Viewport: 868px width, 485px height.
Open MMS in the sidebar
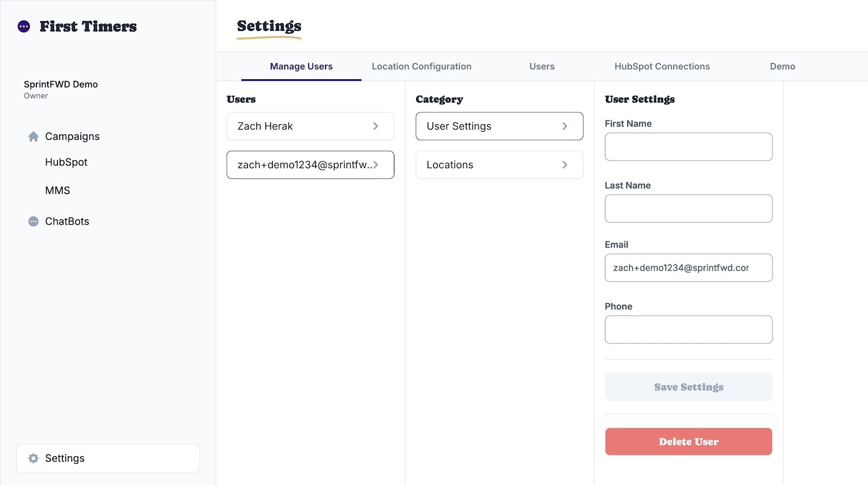click(x=58, y=190)
